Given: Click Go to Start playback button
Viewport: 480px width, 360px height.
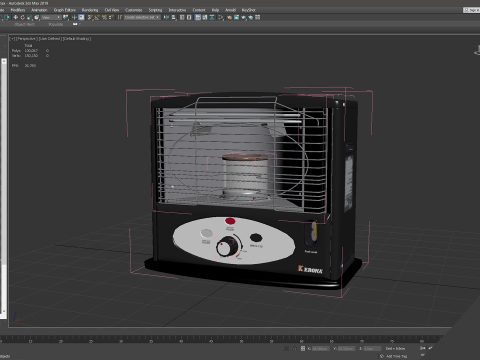Looking at the screenshot, I should pos(423,348).
